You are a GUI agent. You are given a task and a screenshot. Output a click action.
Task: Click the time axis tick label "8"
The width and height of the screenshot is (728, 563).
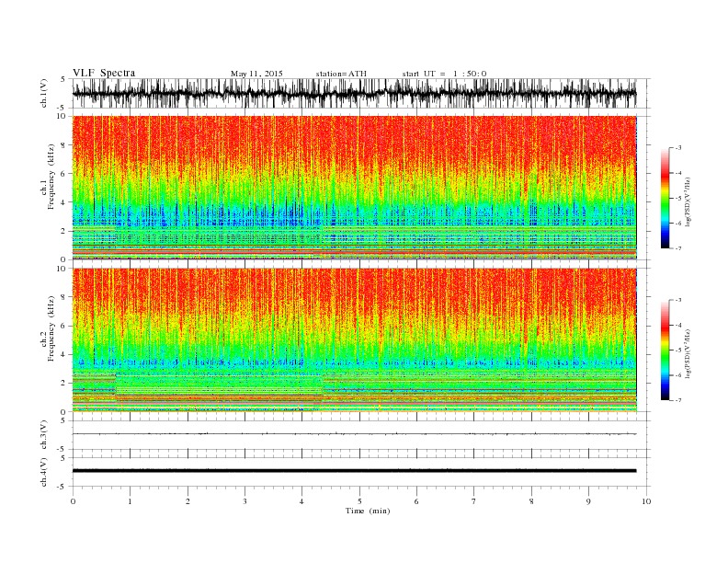pyautogui.click(x=531, y=501)
